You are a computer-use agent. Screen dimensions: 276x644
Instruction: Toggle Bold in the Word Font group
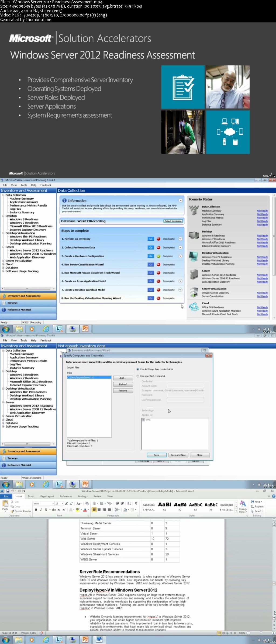coord(36,510)
